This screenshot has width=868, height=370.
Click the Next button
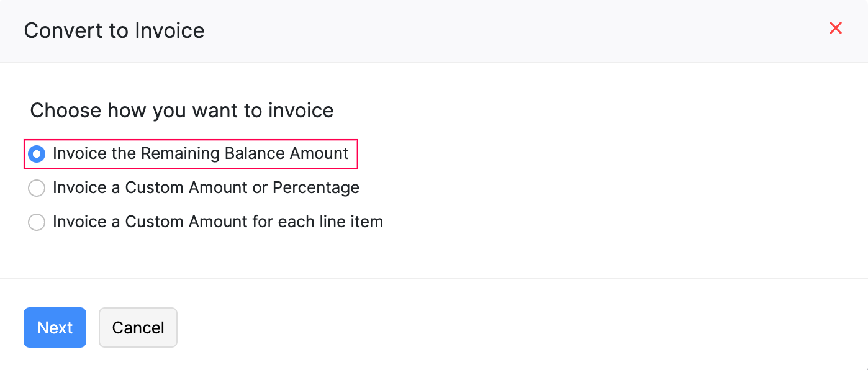pos(55,328)
